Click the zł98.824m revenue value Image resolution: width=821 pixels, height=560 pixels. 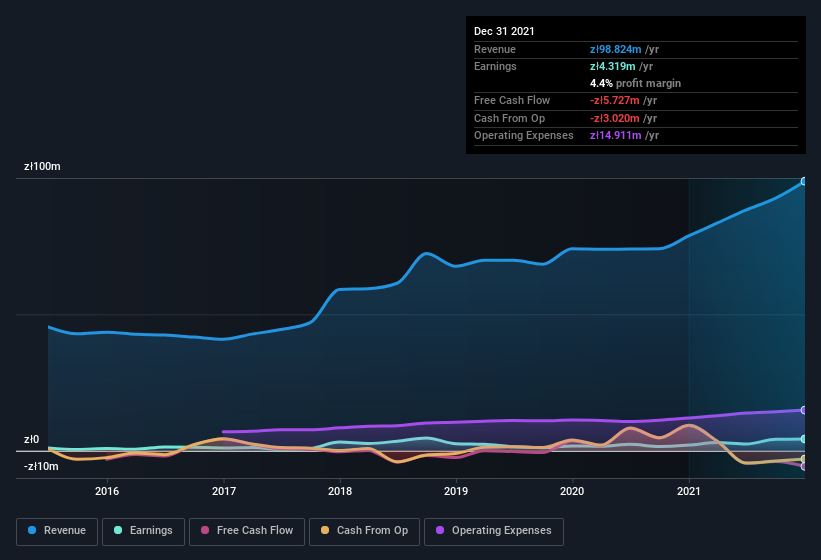pos(615,49)
